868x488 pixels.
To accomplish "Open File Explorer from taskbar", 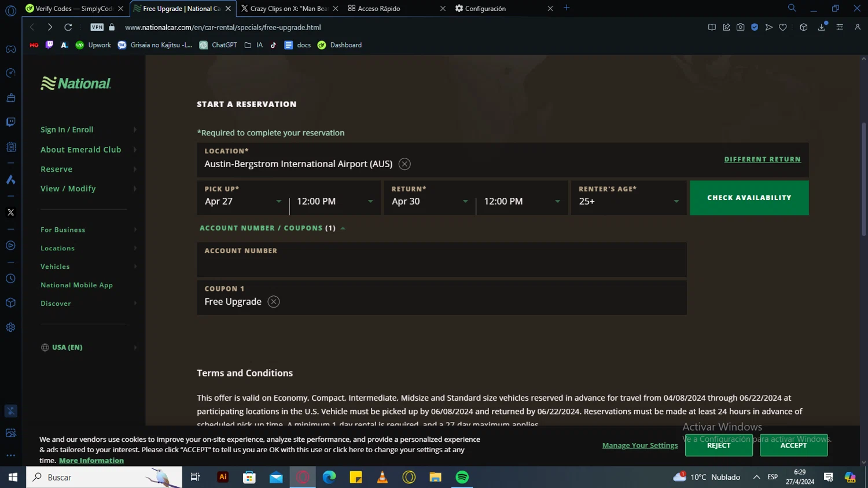I will [435, 477].
